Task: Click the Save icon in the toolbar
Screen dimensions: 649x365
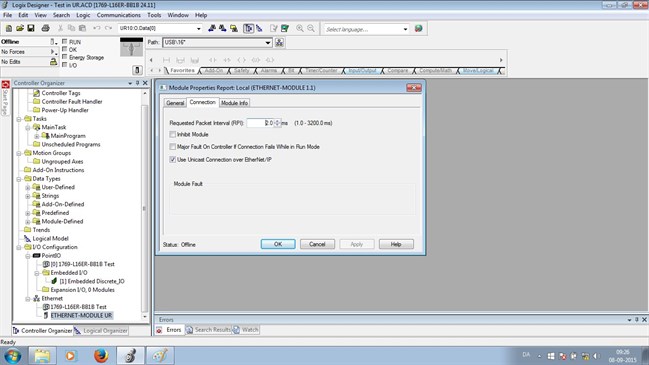Action: point(31,28)
